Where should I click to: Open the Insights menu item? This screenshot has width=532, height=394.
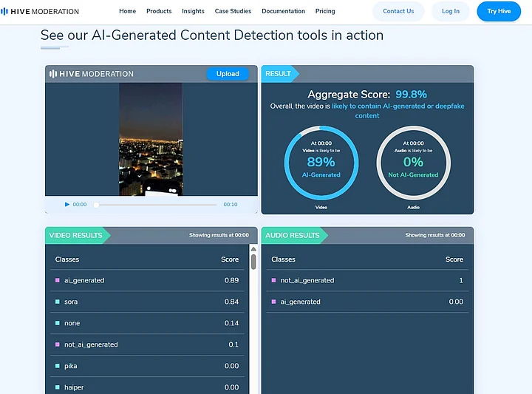click(x=193, y=11)
